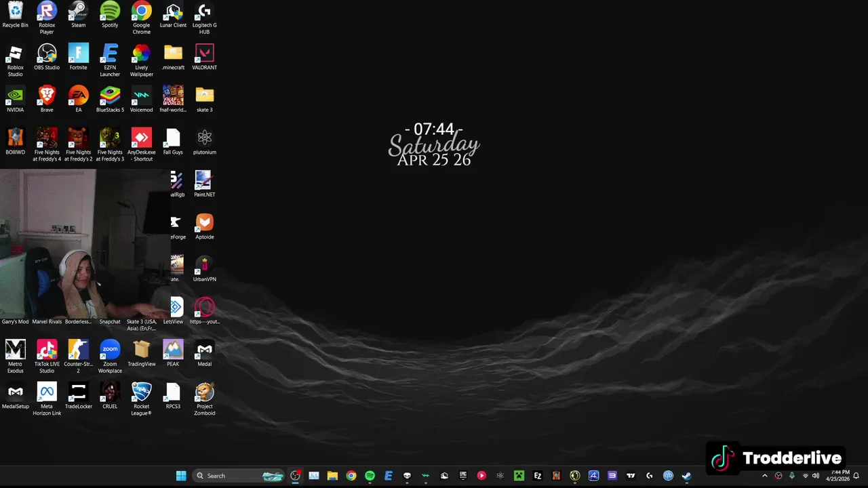868x488 pixels.
Task: Click the microphone tray icon
Action: (791, 476)
